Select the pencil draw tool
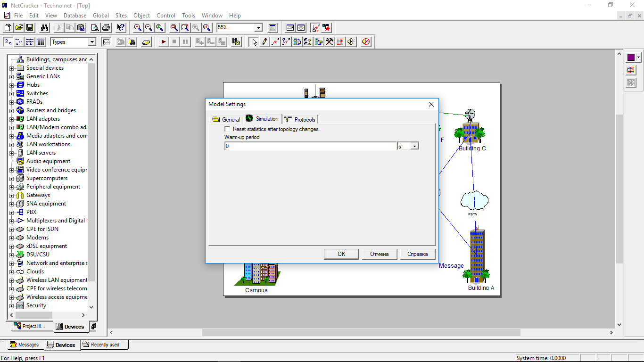 264,42
